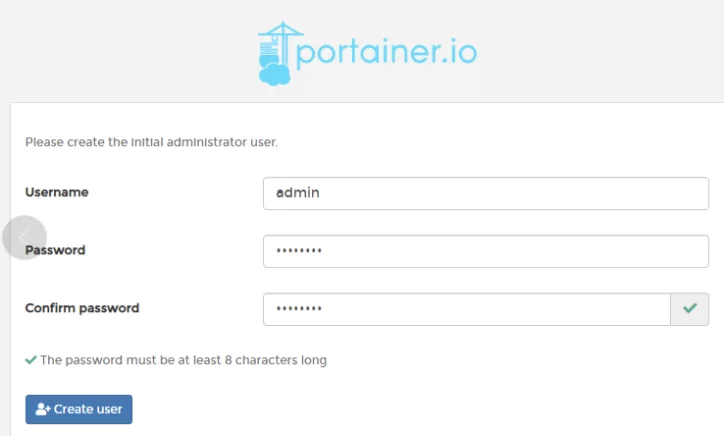Focus the Password input field

point(485,251)
